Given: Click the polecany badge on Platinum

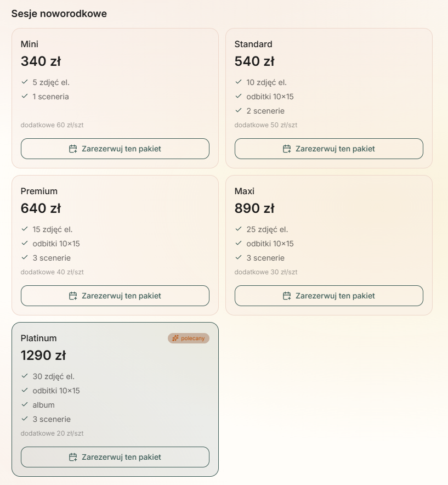Looking at the screenshot, I should [x=189, y=338].
